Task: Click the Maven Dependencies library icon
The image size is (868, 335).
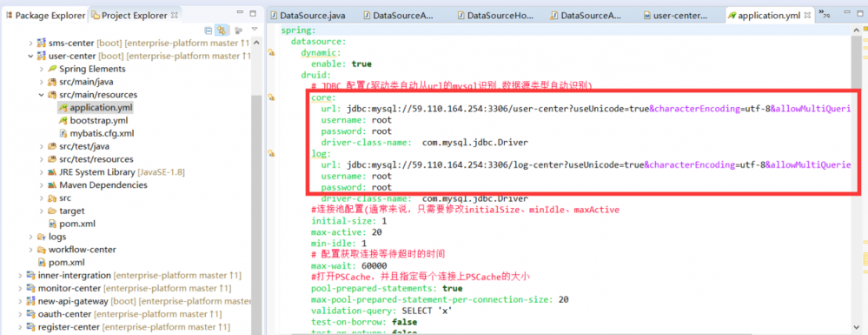Action: (x=52, y=184)
